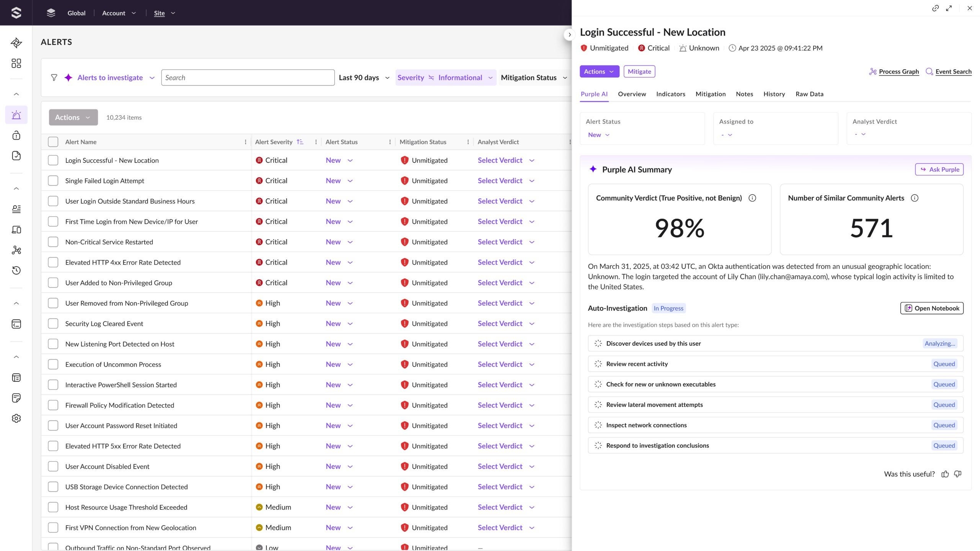Select the Security Log Cleared Event row checkbox
The width and height of the screenshot is (980, 551).
point(53,323)
